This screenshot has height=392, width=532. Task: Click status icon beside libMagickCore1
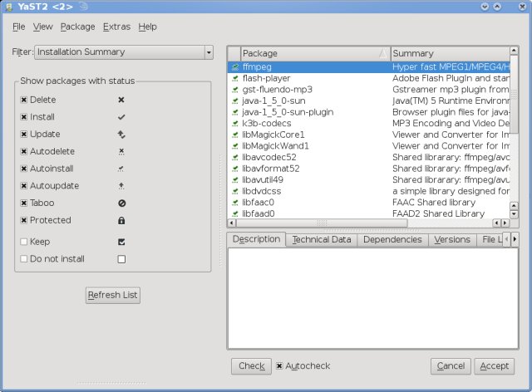click(x=234, y=135)
